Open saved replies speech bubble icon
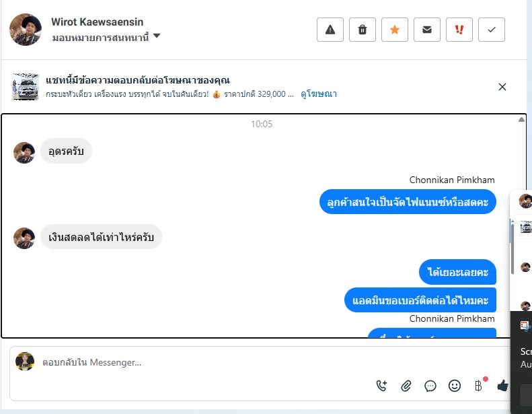 coord(430,386)
